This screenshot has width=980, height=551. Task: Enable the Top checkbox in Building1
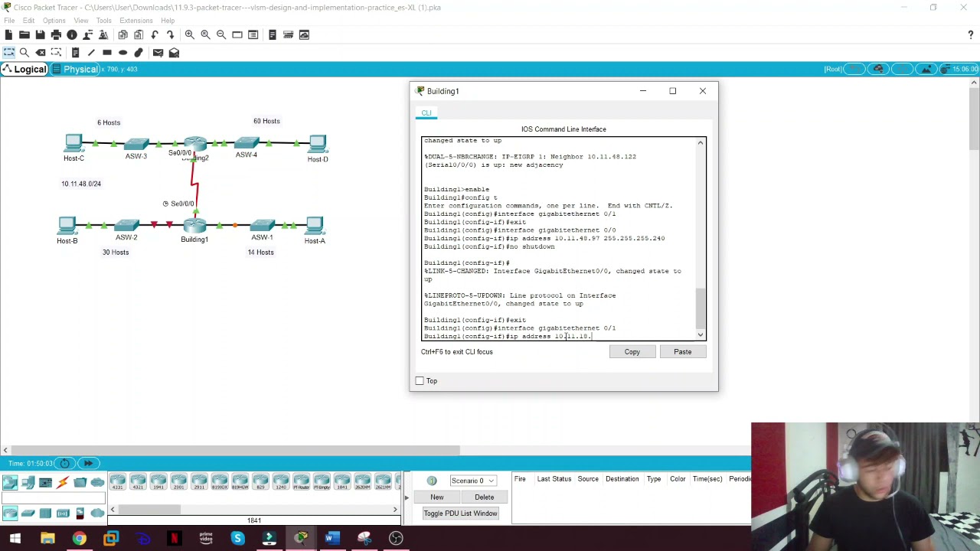[420, 381]
